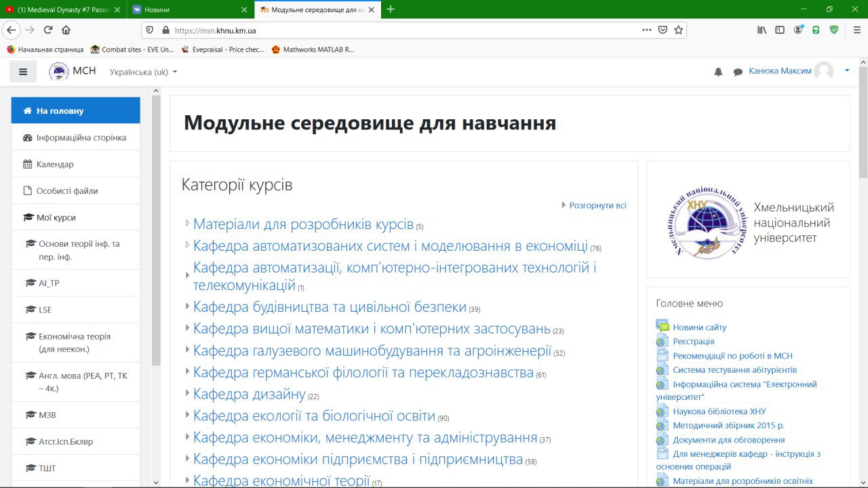868x488 pixels.
Task: Open Firefox application menu button
Action: [x=856, y=30]
